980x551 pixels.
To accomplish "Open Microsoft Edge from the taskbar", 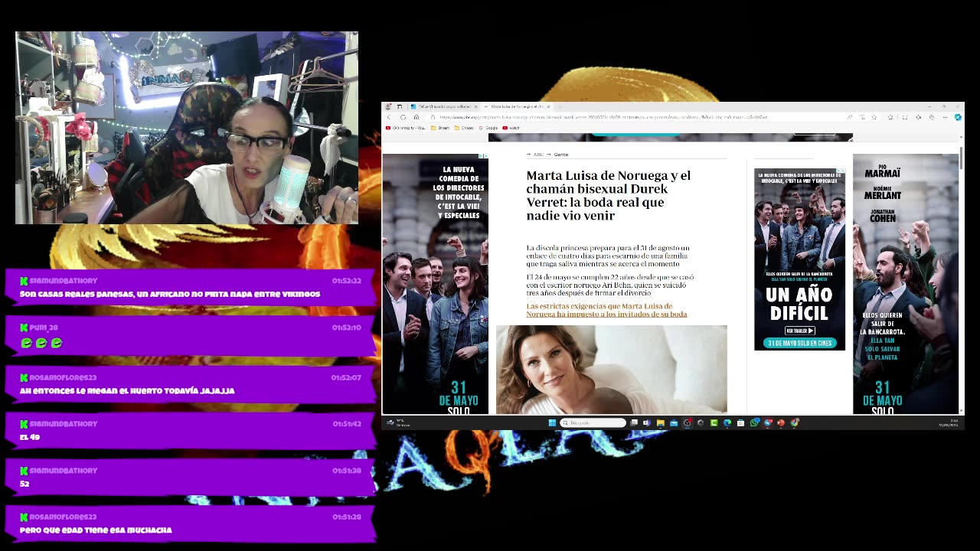I will 727,422.
